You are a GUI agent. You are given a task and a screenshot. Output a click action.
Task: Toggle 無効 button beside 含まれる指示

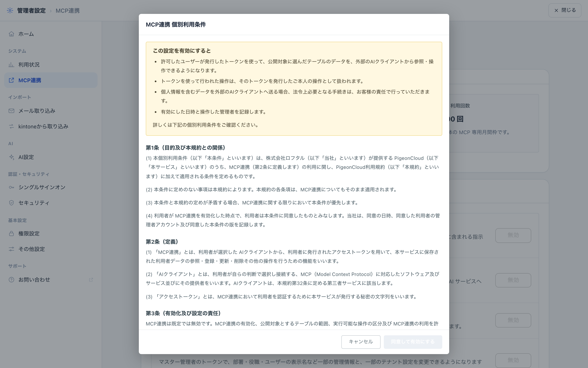[513, 235]
